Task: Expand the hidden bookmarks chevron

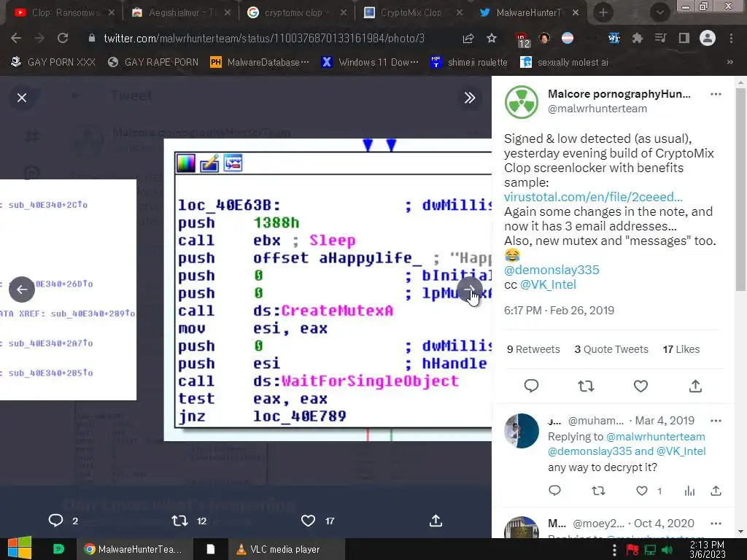Action: [729, 62]
